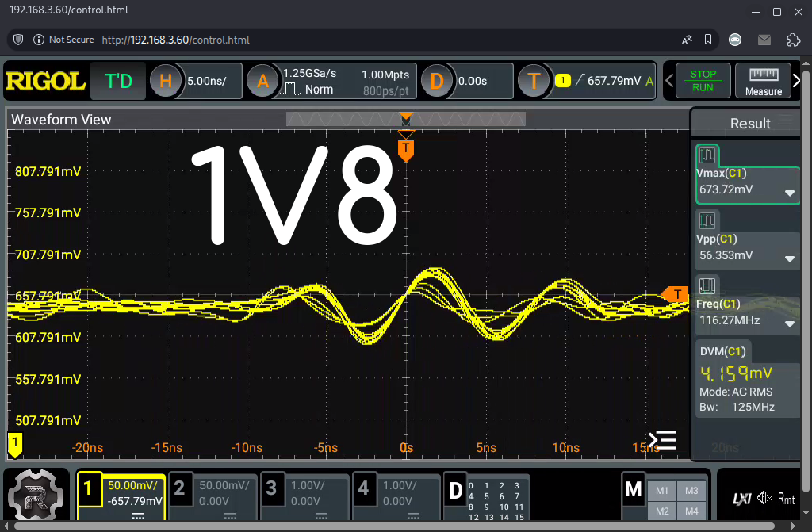The width and height of the screenshot is (812, 532).
Task: Click the Rmt remote status indicator
Action: click(786, 499)
